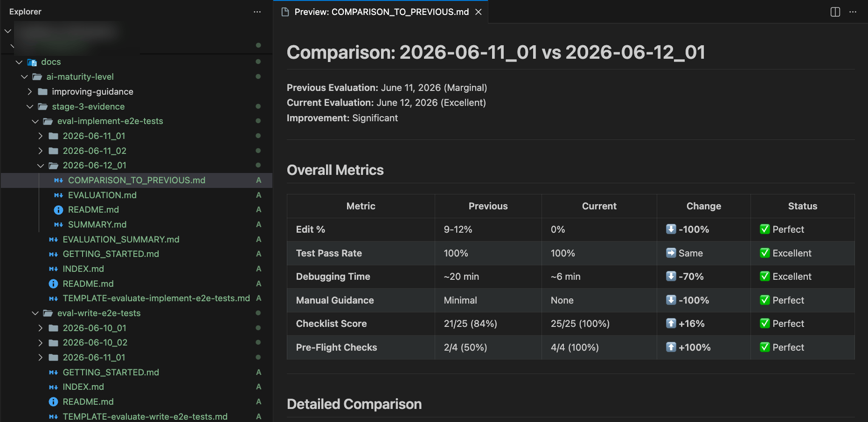Screen dimensions: 868x422
Task: Collapse the docs folder chevron
Action: 19,62
